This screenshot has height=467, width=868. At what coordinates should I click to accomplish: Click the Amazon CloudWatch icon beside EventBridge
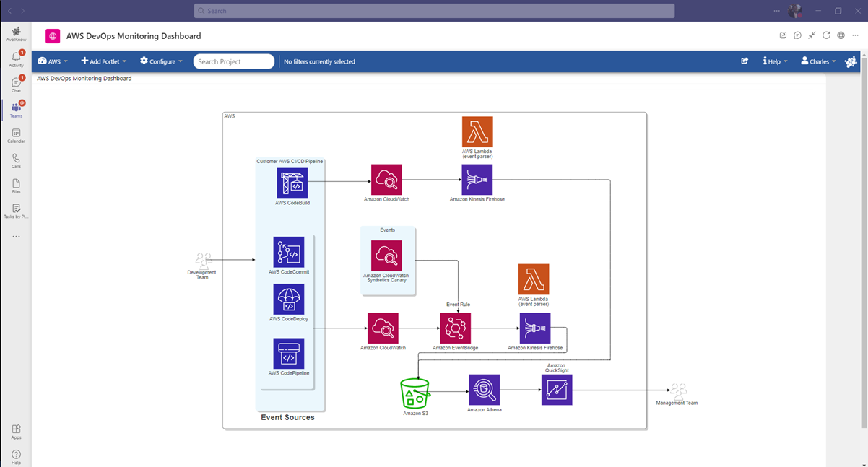click(x=383, y=328)
